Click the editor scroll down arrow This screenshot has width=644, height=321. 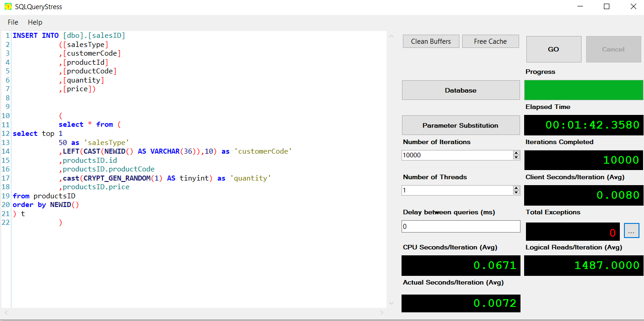(391, 303)
